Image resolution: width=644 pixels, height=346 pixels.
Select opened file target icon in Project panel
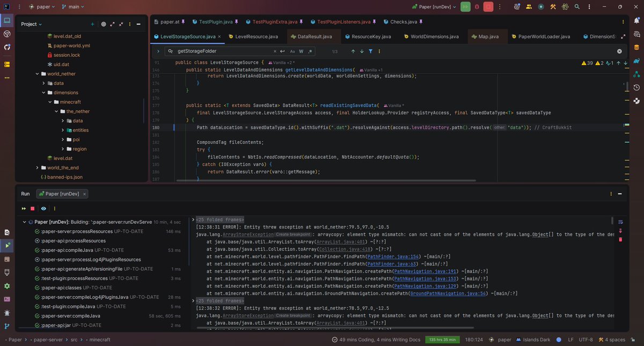coord(104,24)
